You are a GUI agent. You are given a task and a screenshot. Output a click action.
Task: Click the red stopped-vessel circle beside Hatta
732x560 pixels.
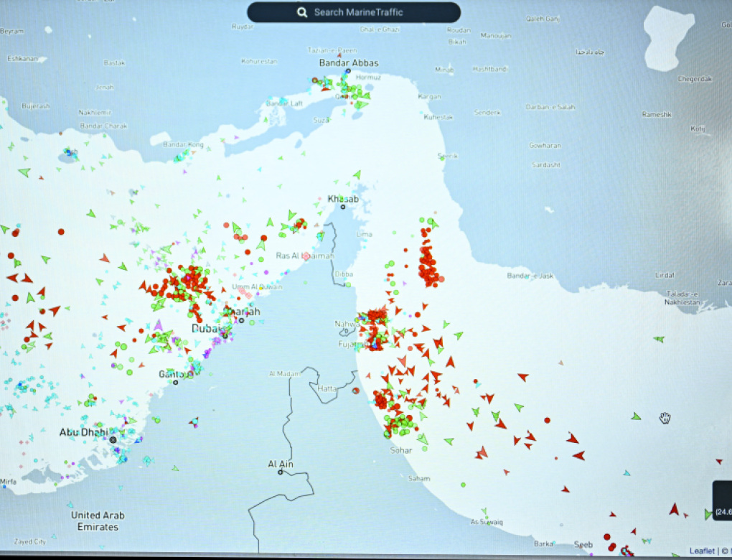click(x=355, y=391)
